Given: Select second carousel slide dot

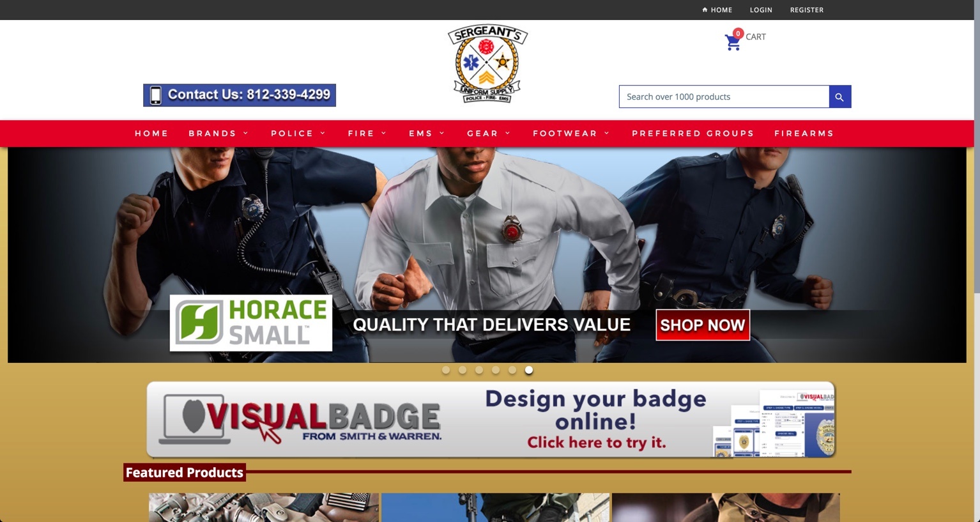Looking at the screenshot, I should 463,370.
